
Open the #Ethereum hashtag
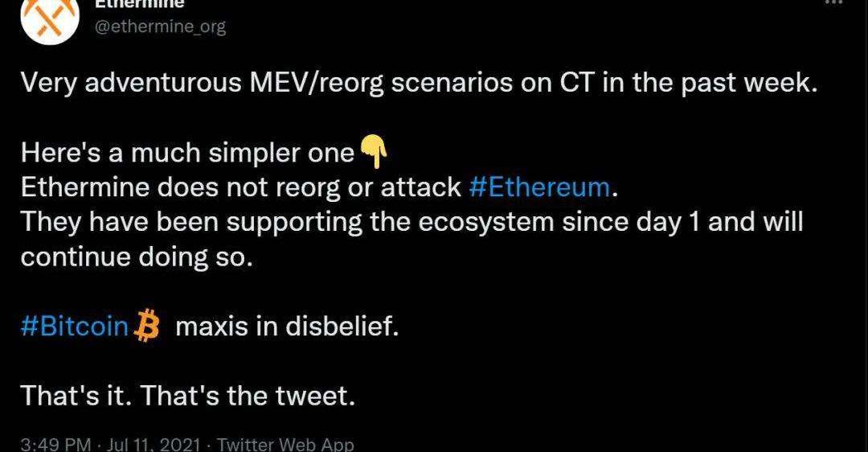(x=539, y=187)
